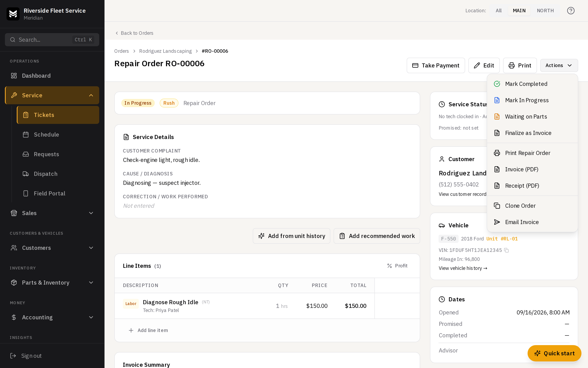The width and height of the screenshot is (588, 368).
Task: Select Email Invoice menu item
Action: click(532, 222)
